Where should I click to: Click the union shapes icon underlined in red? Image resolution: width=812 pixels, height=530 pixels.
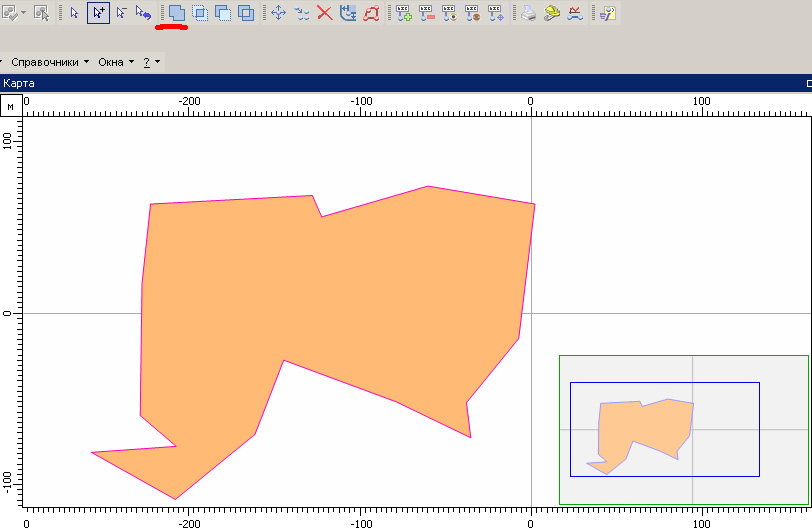coord(176,13)
